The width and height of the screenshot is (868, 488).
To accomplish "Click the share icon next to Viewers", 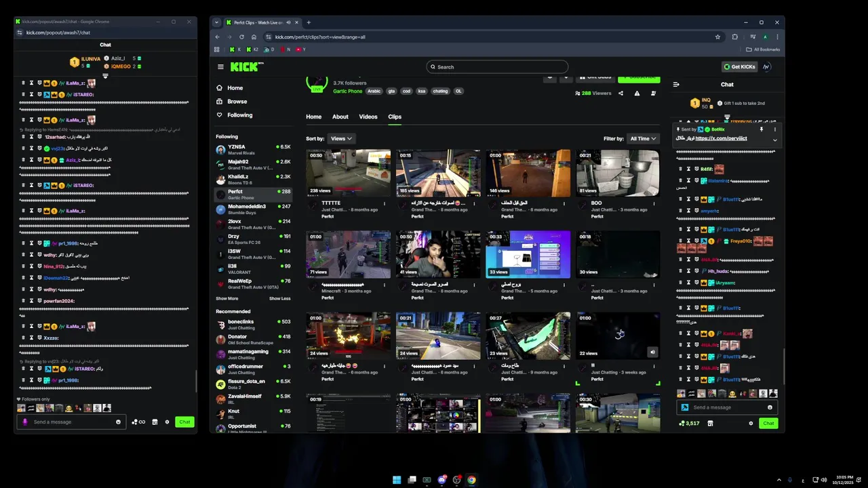I will (620, 94).
